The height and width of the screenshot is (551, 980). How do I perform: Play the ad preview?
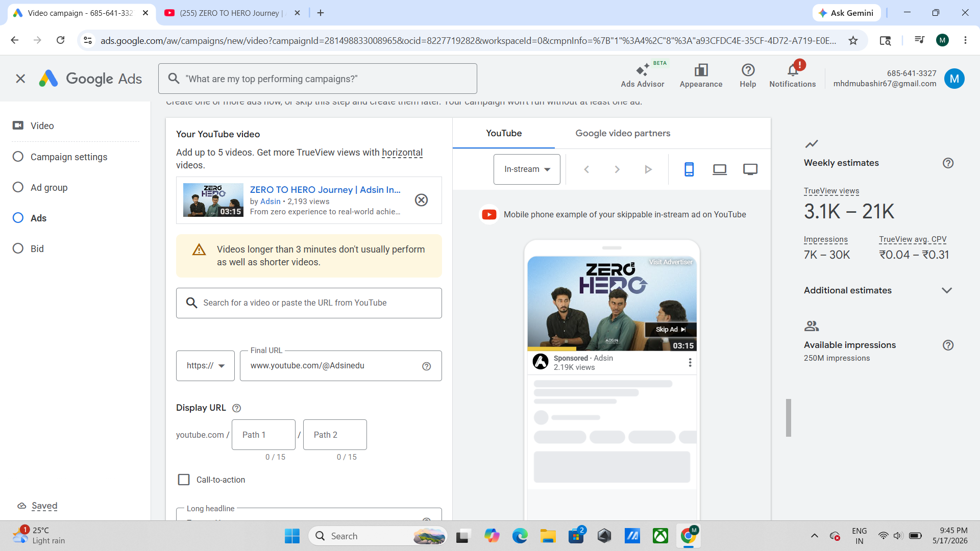coord(648,169)
